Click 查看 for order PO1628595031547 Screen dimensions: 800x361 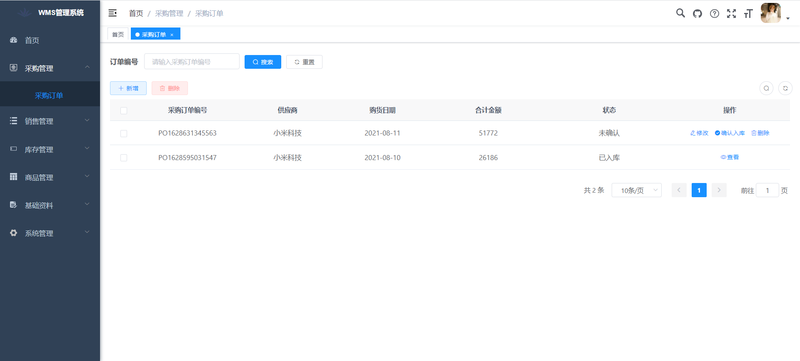[730, 158]
